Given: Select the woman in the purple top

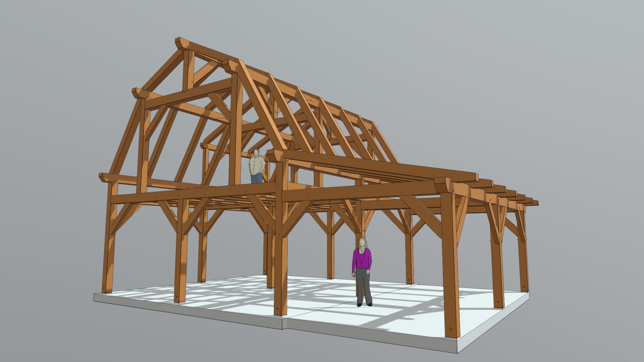Looking at the screenshot, I should point(362,272).
